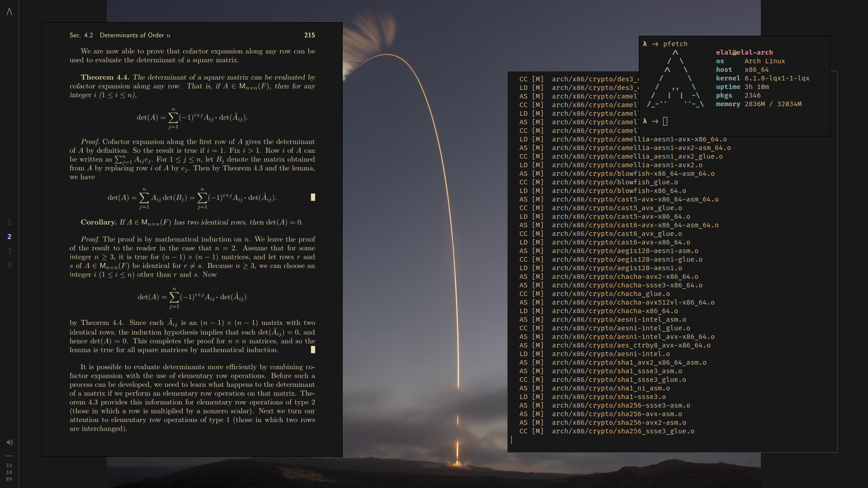Image resolution: width=868 pixels, height=488 pixels.
Task: Click the header 'Determinants of Order n'
Action: pos(135,35)
